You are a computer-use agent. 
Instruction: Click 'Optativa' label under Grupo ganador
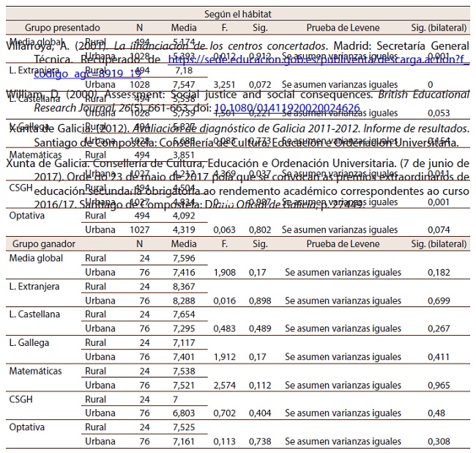coord(26,427)
